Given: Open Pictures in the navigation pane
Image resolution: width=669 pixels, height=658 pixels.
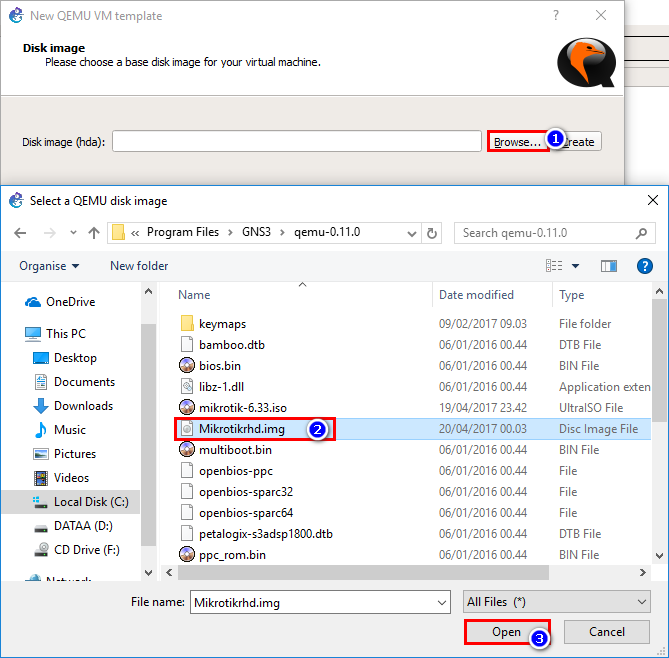Looking at the screenshot, I should pos(64,454).
